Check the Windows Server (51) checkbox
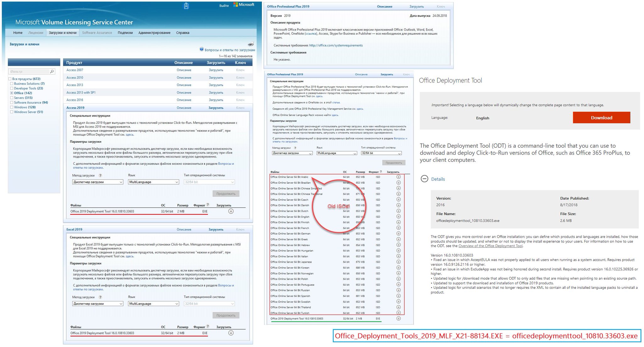 12,112
